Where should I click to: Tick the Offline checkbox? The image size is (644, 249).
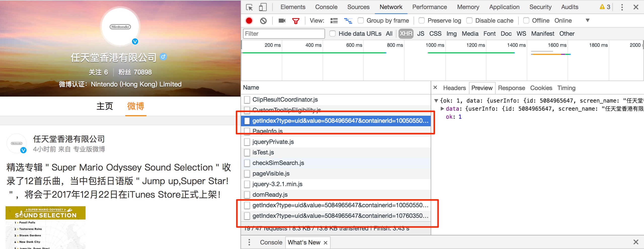pyautogui.click(x=526, y=20)
